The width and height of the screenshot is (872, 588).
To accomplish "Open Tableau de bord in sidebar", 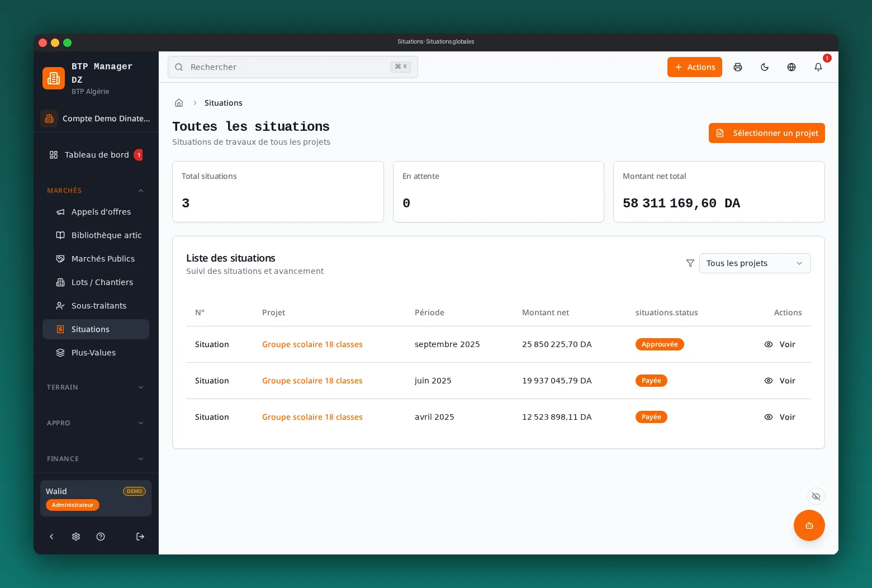I will (x=96, y=155).
